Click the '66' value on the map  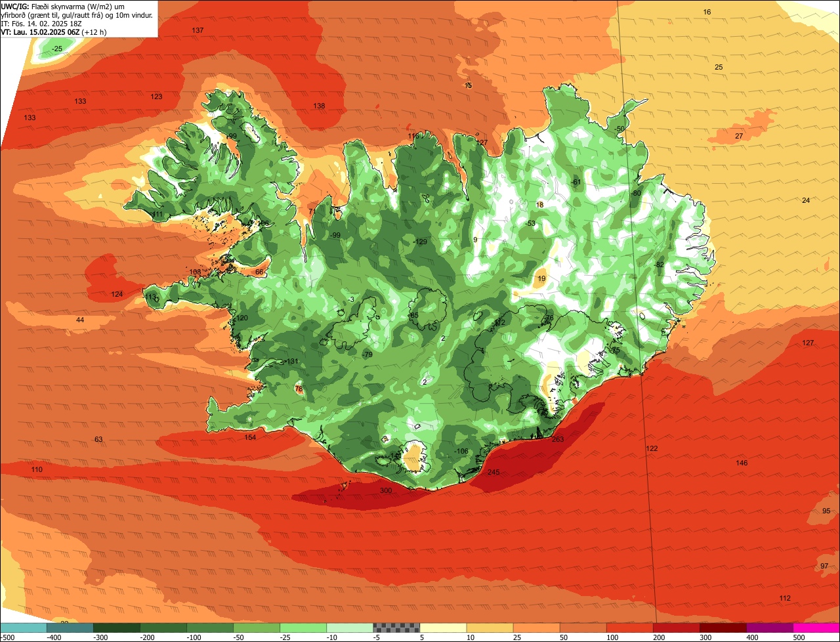tap(259, 272)
